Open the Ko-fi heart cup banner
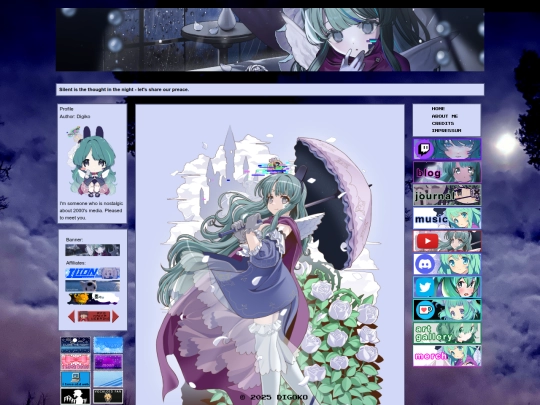The image size is (540, 405). (x=447, y=310)
